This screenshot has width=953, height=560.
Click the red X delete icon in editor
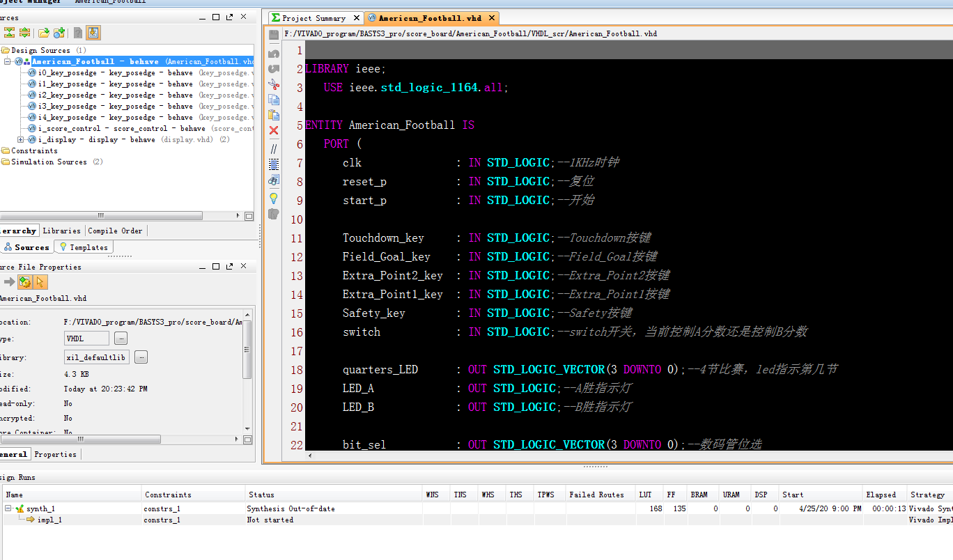pos(274,131)
